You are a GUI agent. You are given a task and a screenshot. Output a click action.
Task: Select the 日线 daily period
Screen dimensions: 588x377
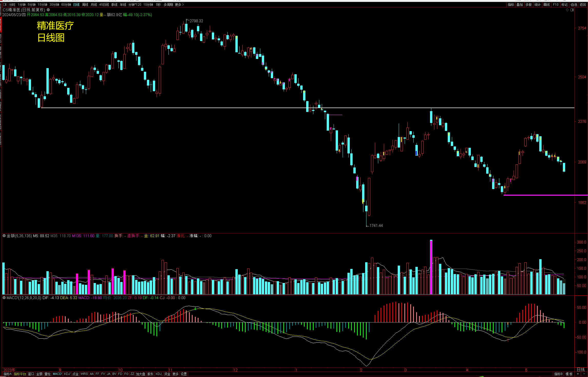pyautogui.click(x=76, y=5)
